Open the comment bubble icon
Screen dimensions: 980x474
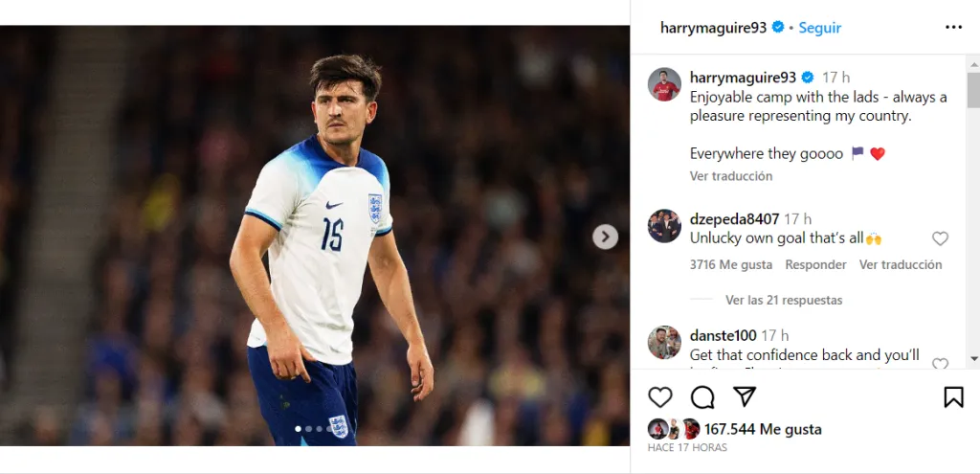coord(702,396)
